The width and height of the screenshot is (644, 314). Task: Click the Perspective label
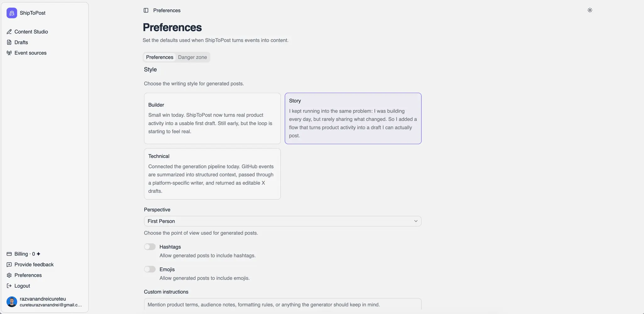(157, 210)
